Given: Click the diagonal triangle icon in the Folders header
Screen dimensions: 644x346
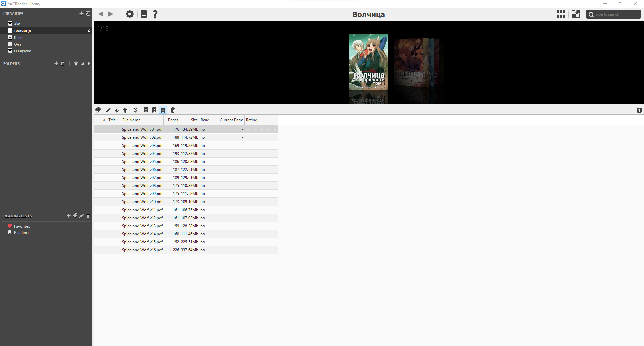Looking at the screenshot, I should tap(83, 63).
